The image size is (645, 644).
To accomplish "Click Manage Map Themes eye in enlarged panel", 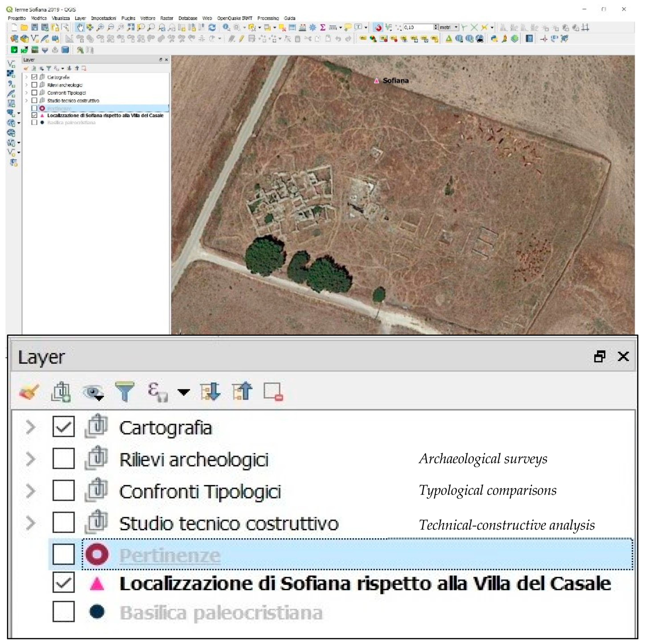I will [93, 391].
